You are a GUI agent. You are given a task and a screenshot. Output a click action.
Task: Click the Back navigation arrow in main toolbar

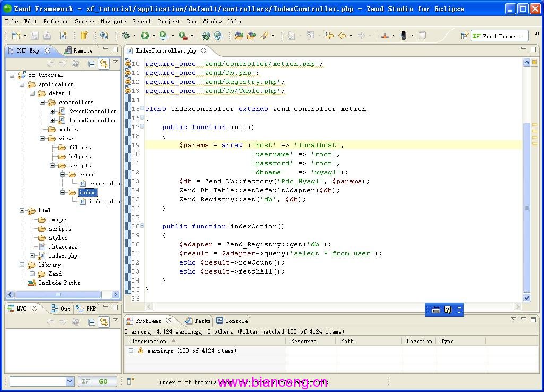[342, 36]
